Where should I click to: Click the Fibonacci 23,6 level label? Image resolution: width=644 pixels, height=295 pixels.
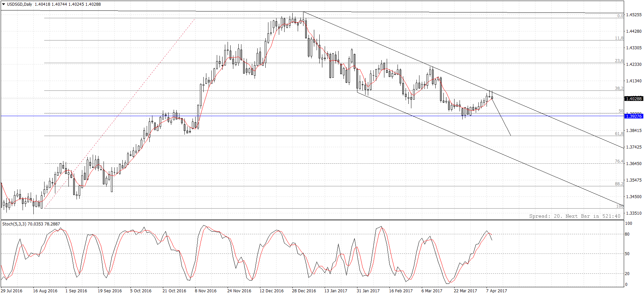(619, 61)
